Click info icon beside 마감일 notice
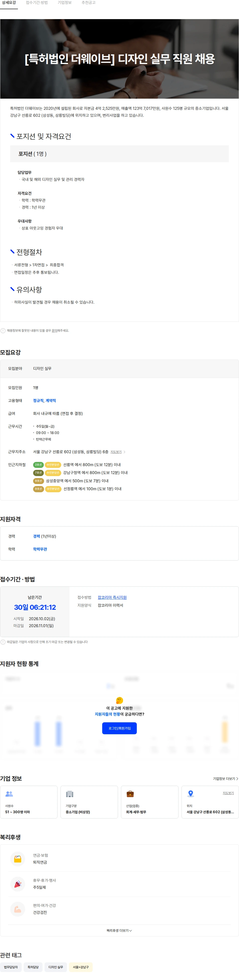The height and width of the screenshot is (980, 239). 3,642
